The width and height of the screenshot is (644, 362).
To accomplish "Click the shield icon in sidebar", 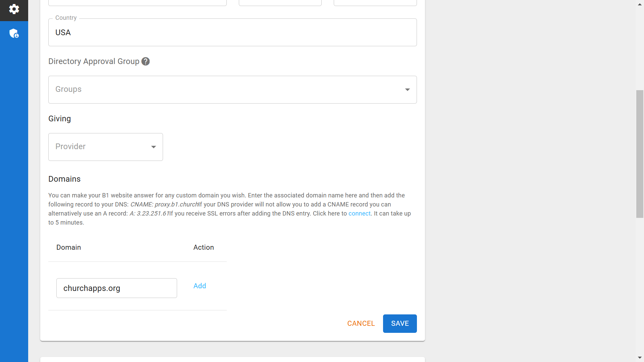I will [14, 33].
